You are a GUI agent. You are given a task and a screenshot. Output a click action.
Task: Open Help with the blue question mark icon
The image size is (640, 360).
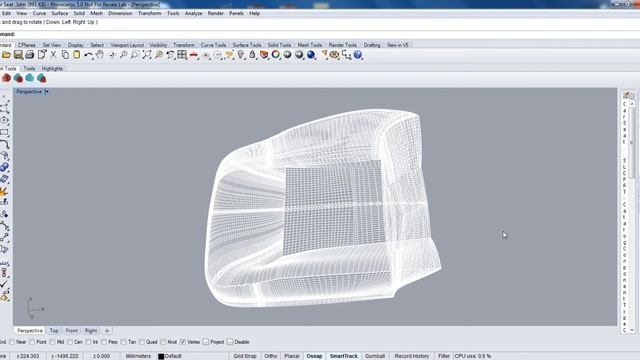[x=358, y=55]
